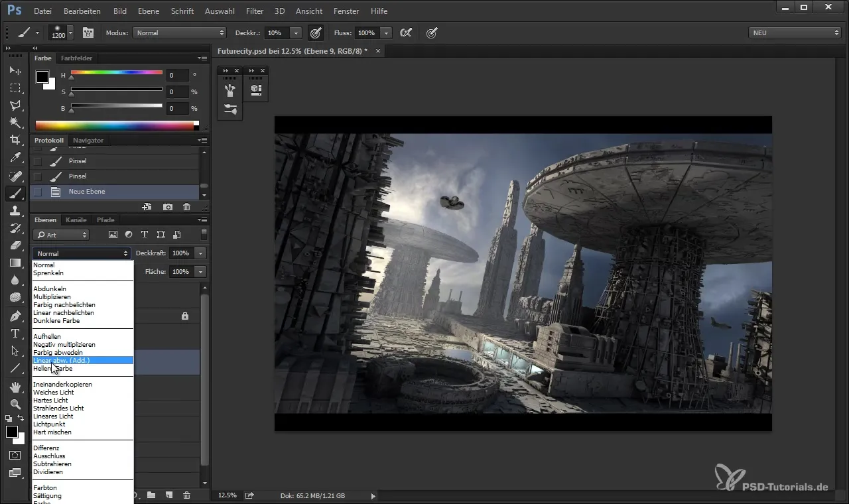Select the Hand tool

click(x=15, y=387)
